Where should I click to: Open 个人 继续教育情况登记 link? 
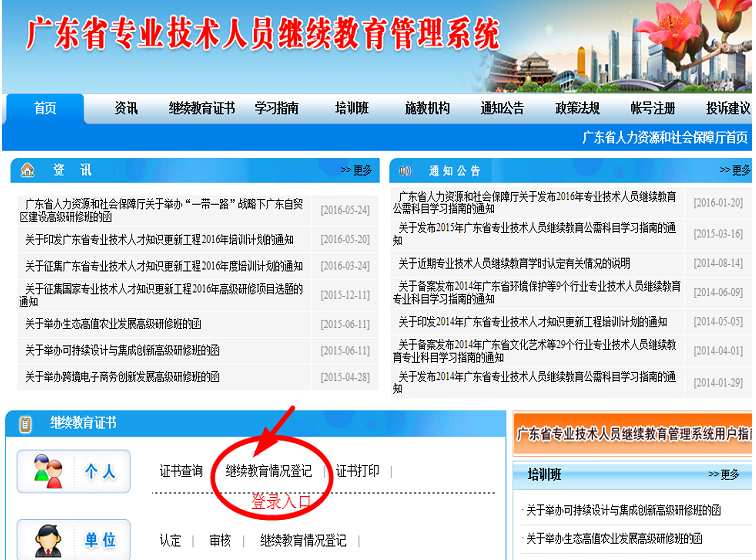(x=268, y=471)
